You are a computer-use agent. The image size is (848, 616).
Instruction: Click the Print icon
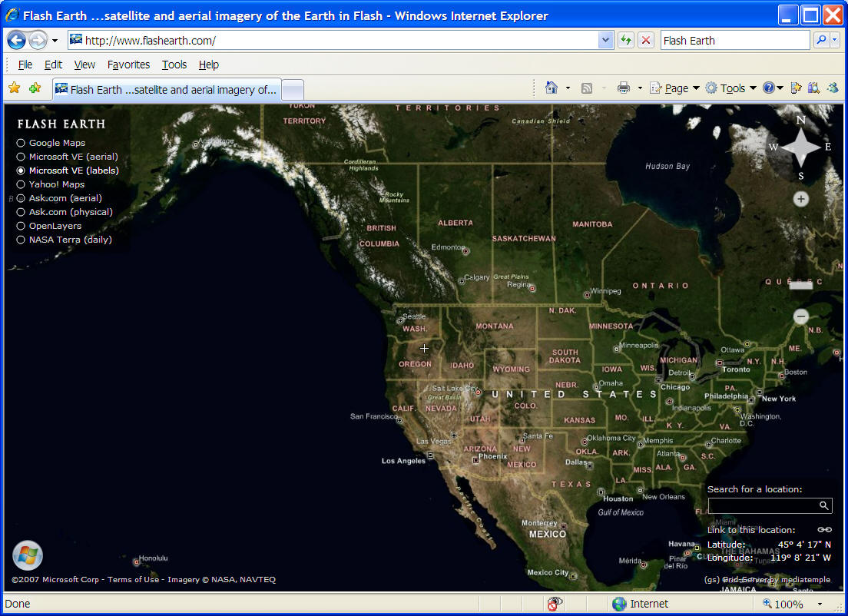[624, 88]
